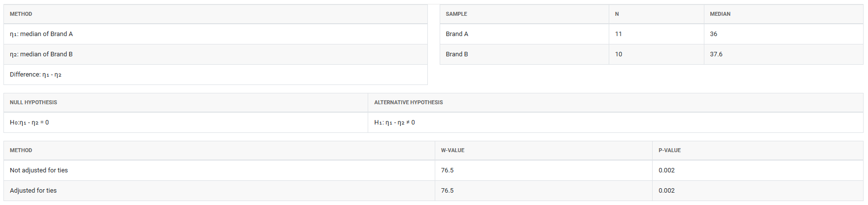The image size is (868, 205).
Task: Select Brand B's median value 37.6
Action: pyautogui.click(x=716, y=54)
